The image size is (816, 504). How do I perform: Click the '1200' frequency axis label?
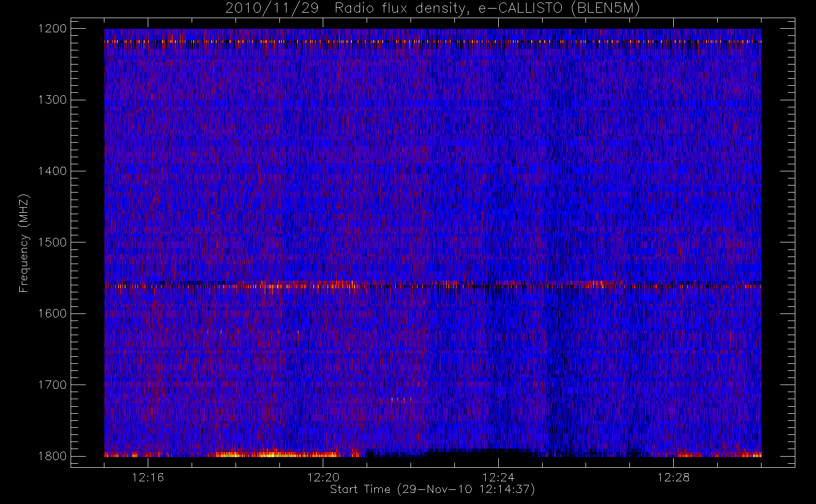point(52,28)
